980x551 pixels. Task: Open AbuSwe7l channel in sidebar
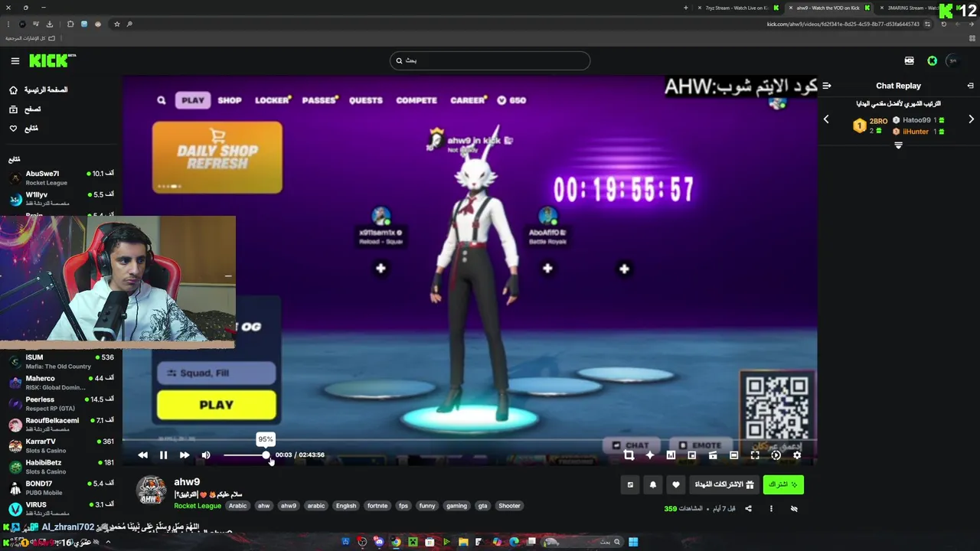pos(61,178)
